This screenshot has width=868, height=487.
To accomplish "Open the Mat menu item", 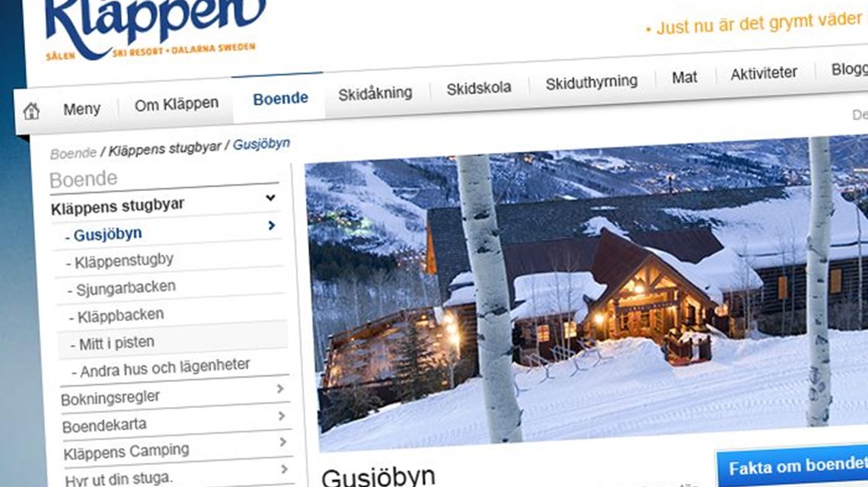I will (x=685, y=78).
